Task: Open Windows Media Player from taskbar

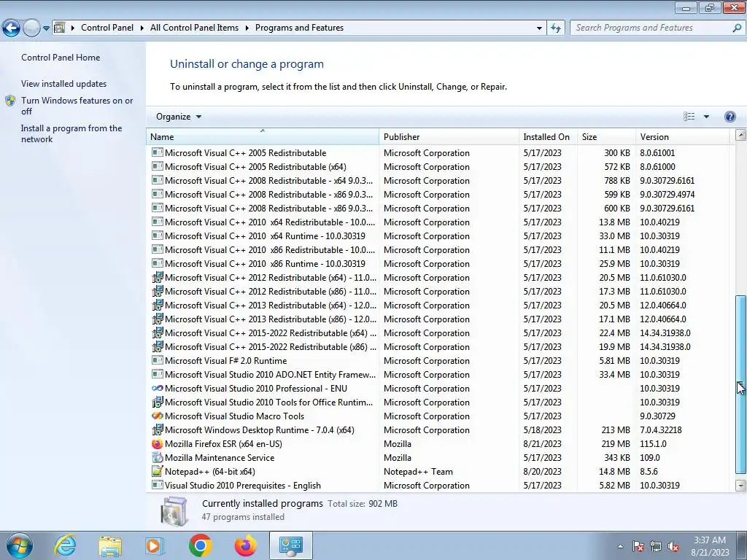Action: [155, 545]
